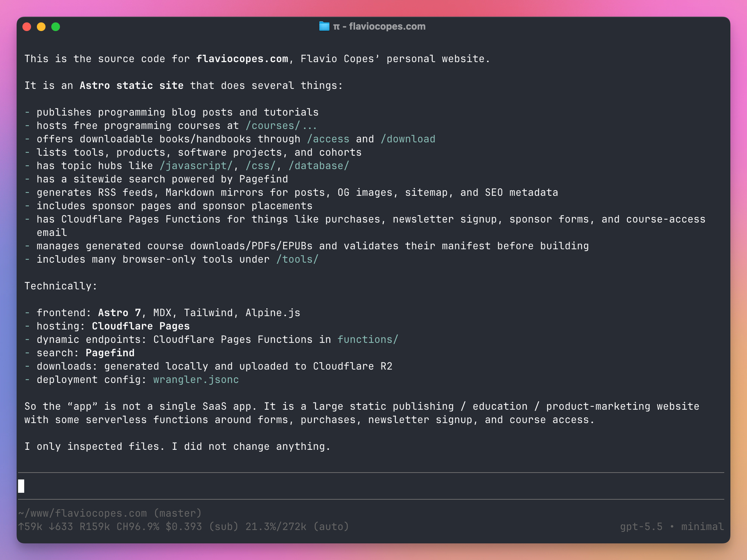Click 'So the “app” is not a single SaaS app' text
Screen dimensions: 747x560
click(x=141, y=406)
